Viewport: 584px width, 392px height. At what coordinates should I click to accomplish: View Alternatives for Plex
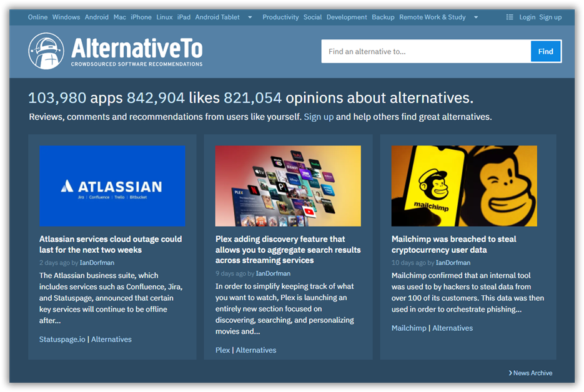click(x=256, y=350)
